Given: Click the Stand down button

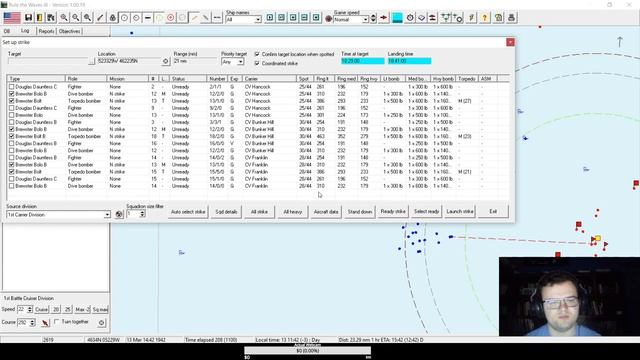Looking at the screenshot, I should [360, 212].
